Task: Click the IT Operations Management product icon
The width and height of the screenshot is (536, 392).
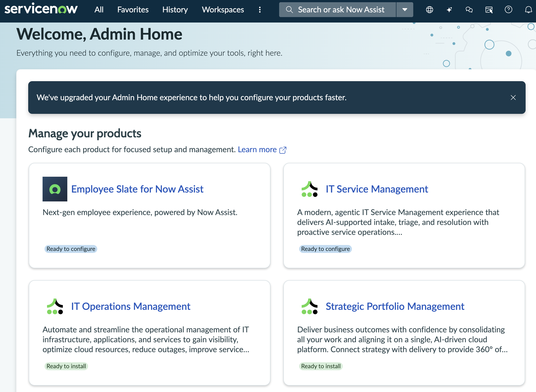Action: coord(55,306)
